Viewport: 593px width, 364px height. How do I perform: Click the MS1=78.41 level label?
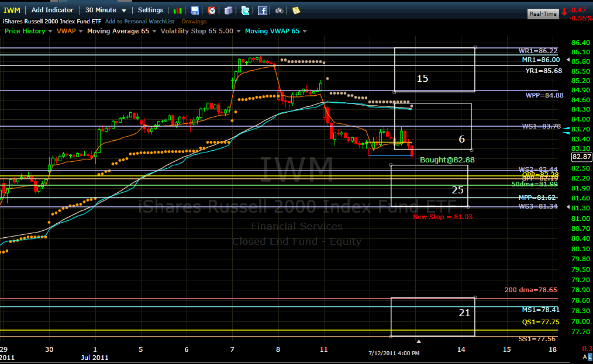click(x=541, y=310)
